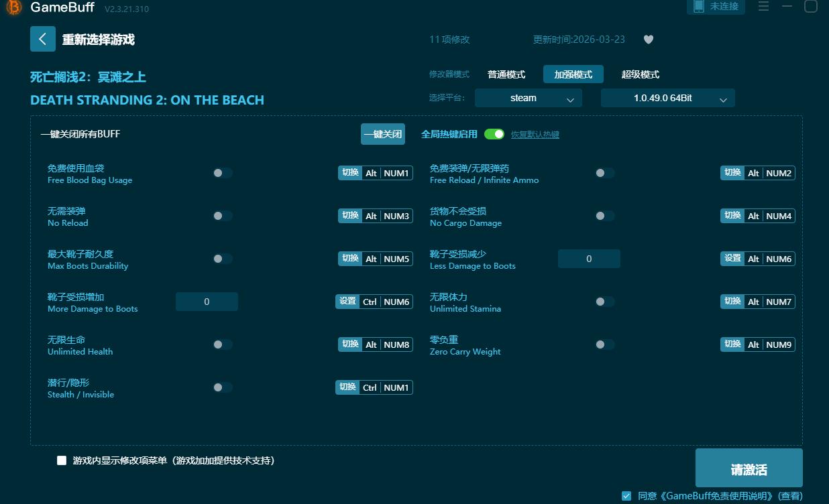829x504 pixels.
Task: Click 设置 button for More Damage to Boots
Action: [x=347, y=302]
